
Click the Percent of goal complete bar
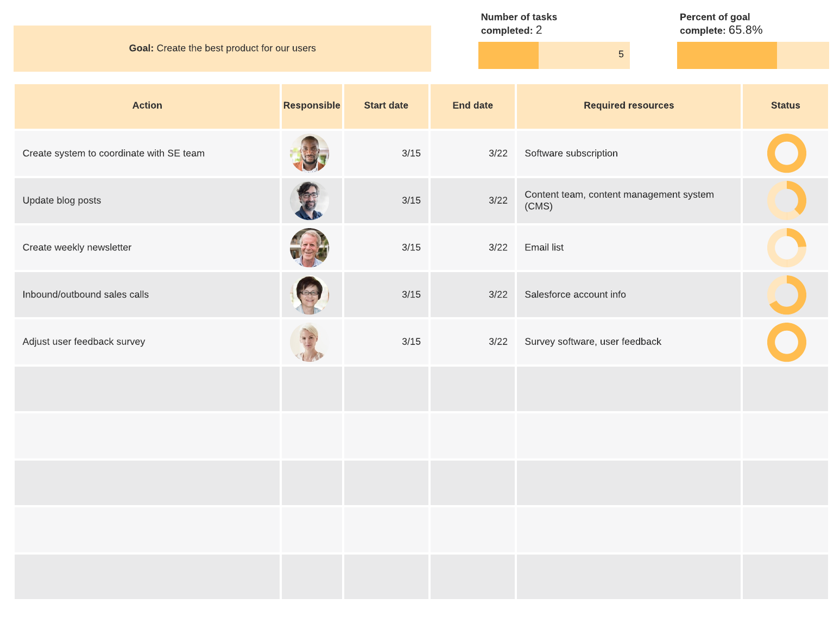(753, 55)
